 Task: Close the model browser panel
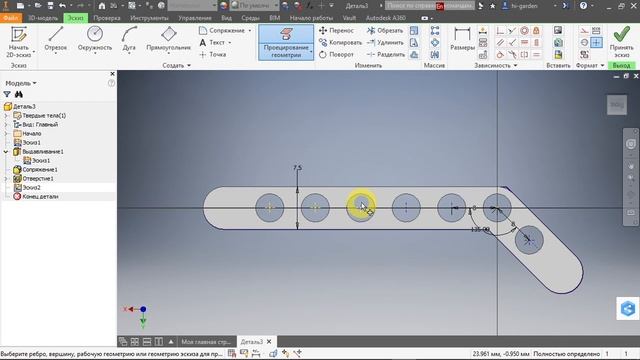pyautogui.click(x=112, y=74)
